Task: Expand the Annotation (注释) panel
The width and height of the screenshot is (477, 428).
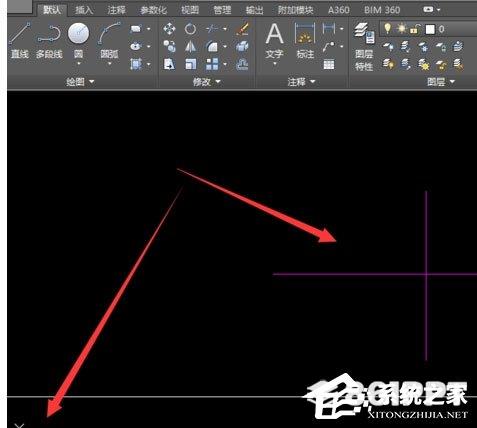Action: click(301, 82)
